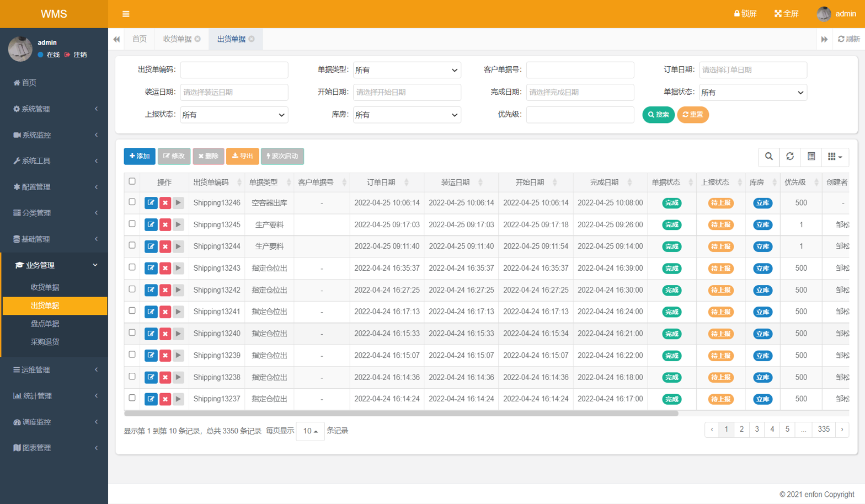The width and height of the screenshot is (865, 504).
Task: Collapse 业务管理 sidebar menu
Action: click(x=54, y=265)
